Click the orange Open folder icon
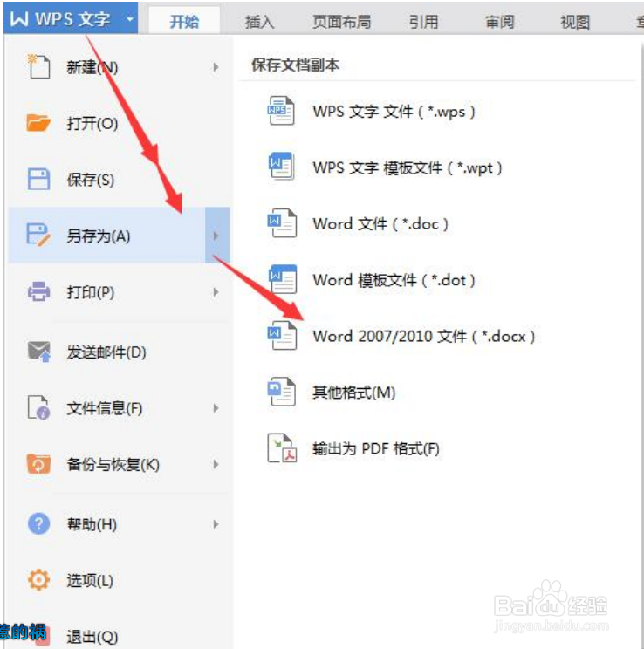Screen dimensions: 644x649 pos(38,122)
